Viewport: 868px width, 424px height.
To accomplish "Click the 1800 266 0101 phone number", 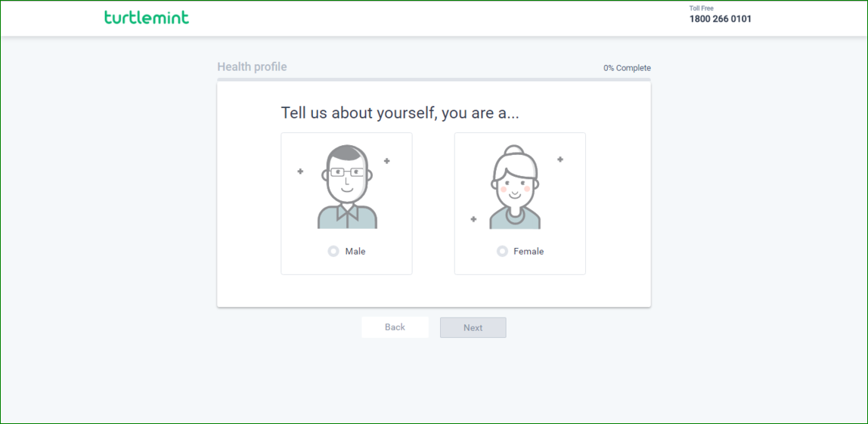I will click(720, 20).
